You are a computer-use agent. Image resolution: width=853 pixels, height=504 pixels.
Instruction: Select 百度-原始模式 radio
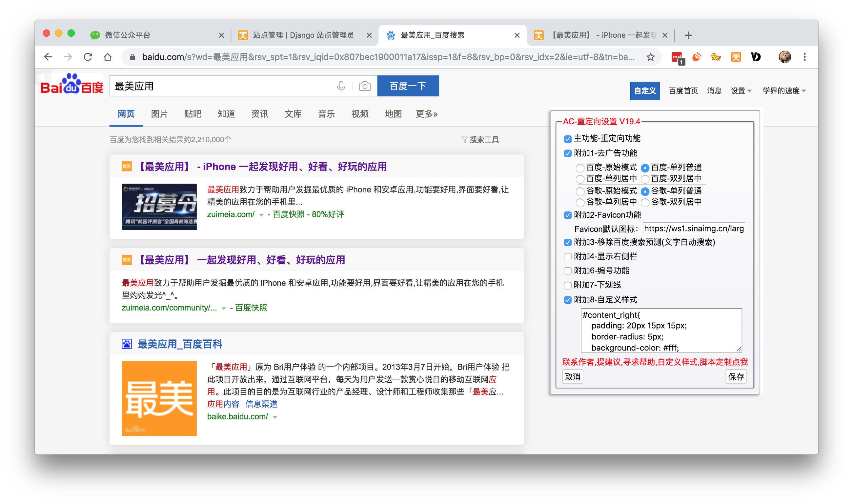pyautogui.click(x=580, y=168)
